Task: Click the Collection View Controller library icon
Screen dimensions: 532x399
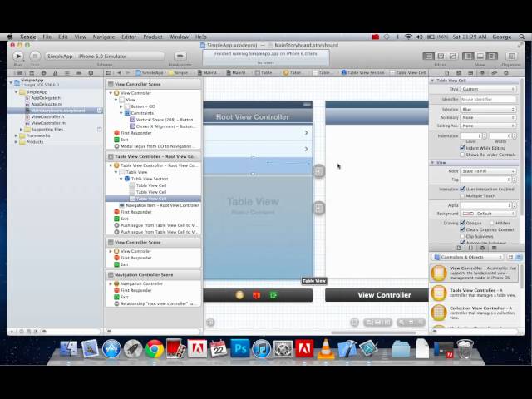Action: 439,313
